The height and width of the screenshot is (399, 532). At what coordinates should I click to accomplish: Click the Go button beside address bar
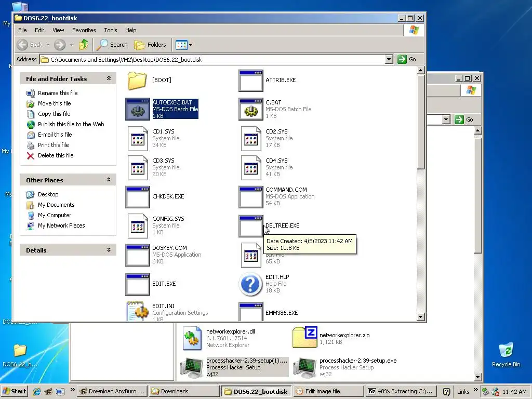click(407, 59)
